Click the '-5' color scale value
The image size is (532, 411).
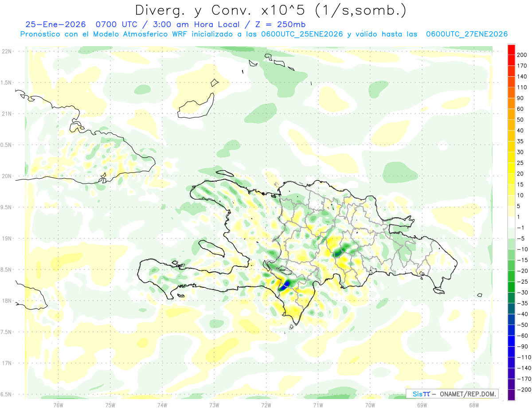(x=521, y=238)
